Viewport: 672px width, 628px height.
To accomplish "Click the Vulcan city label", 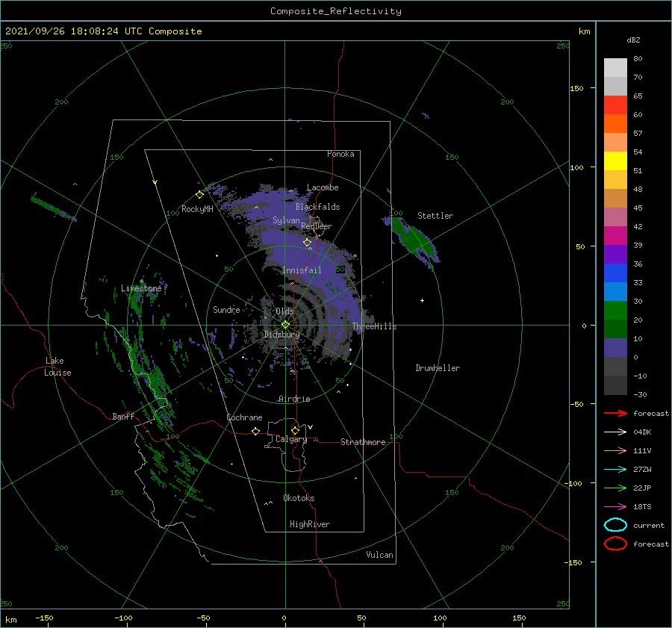I will [379, 555].
